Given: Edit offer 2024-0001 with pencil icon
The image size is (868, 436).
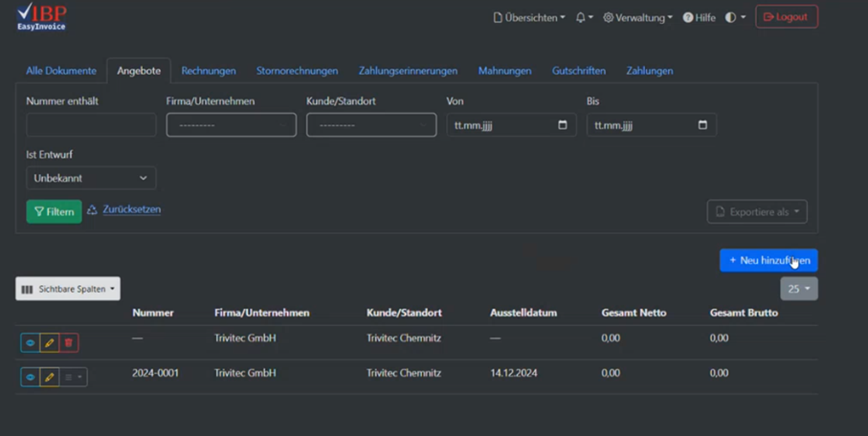Looking at the screenshot, I should click(49, 378).
